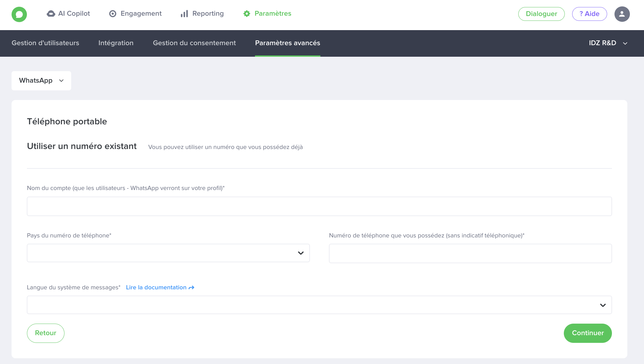Click the Retour button
Screen dimensions: 644x364
pos(46,333)
